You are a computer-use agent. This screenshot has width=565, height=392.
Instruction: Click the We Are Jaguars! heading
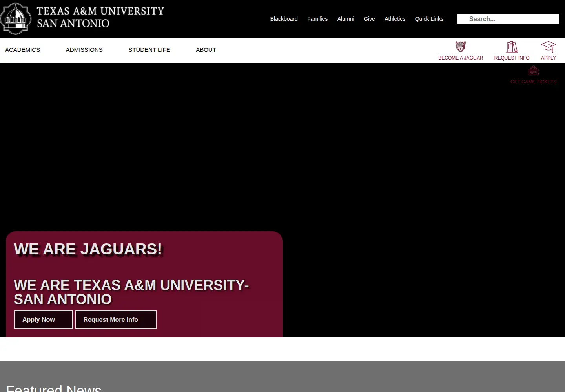[x=88, y=249]
